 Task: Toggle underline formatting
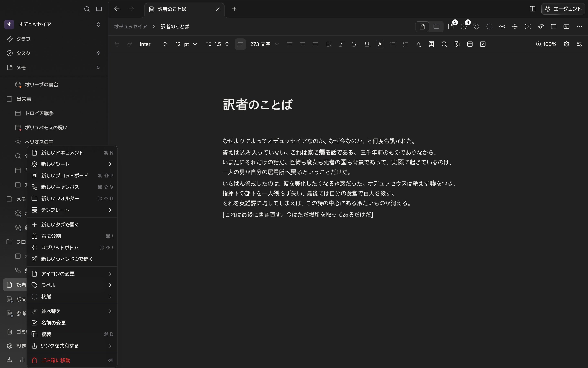click(x=367, y=44)
